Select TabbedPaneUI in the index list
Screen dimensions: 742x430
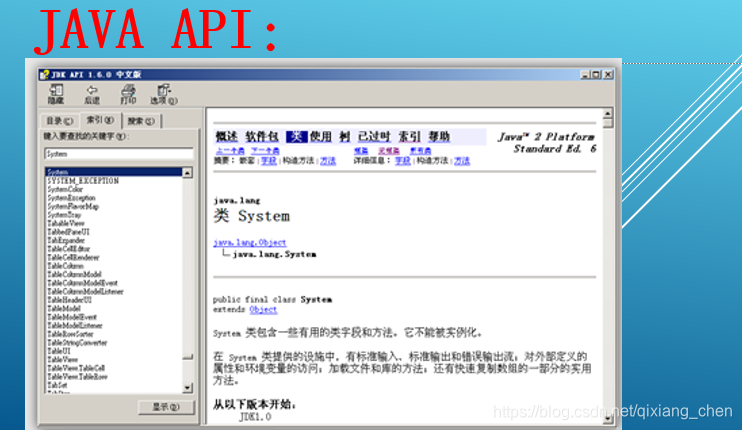(x=68, y=232)
